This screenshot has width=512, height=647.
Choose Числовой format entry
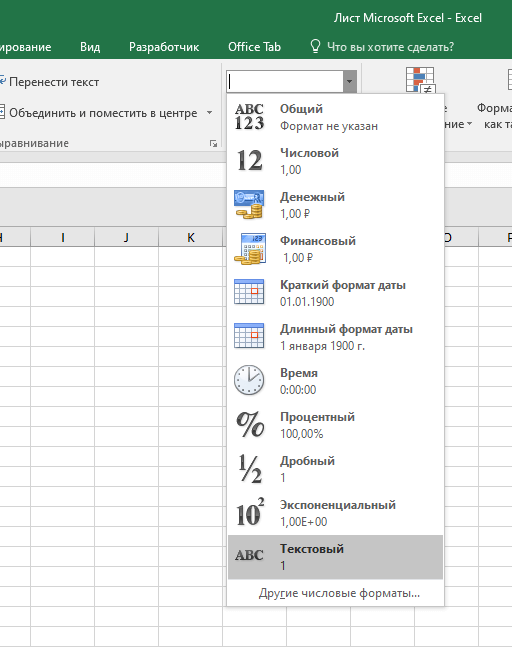pyautogui.click(x=335, y=161)
